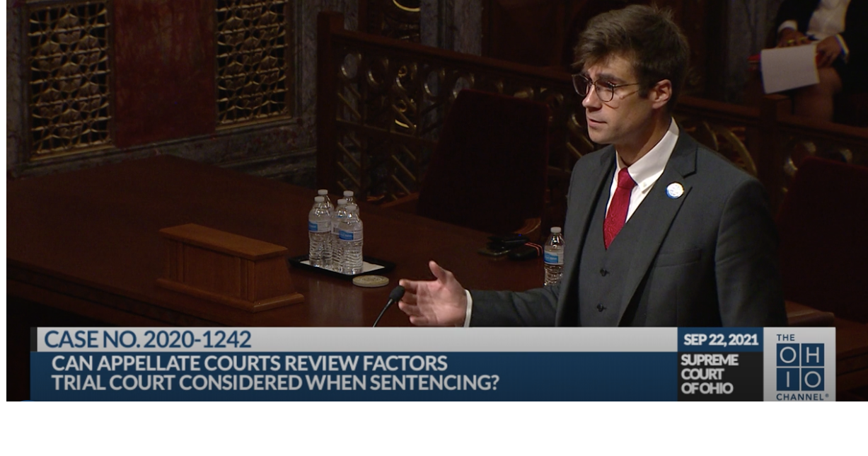The width and height of the screenshot is (868, 456).
Task: Click the white lapel pin on the jacket
Action: click(x=674, y=190)
